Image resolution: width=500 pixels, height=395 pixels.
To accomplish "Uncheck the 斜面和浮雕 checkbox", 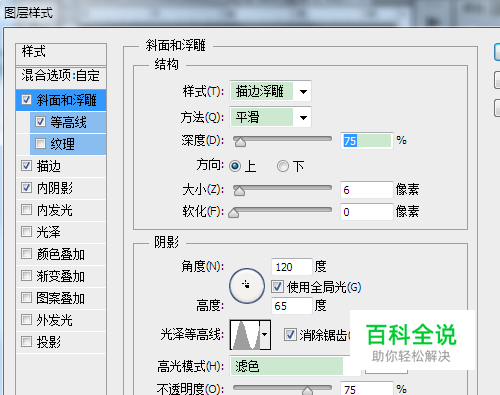I will click(26, 99).
